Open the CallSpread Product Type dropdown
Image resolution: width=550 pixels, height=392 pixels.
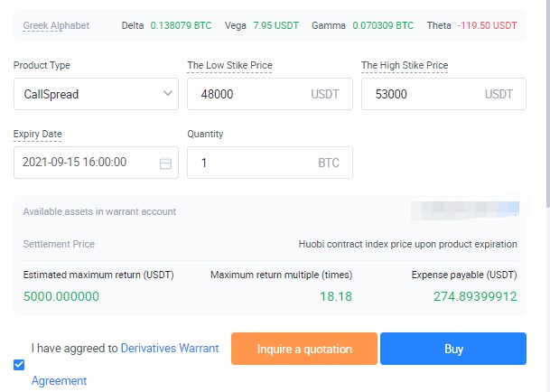96,93
